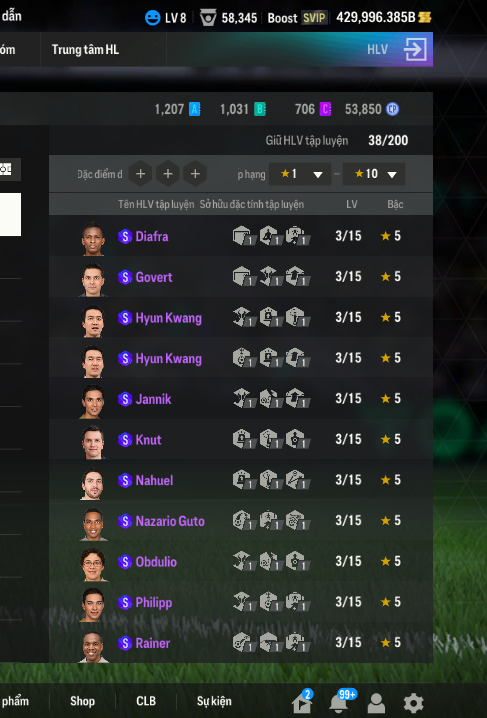
Task: Open the Trung tâm HL tab
Action: [x=85, y=49]
